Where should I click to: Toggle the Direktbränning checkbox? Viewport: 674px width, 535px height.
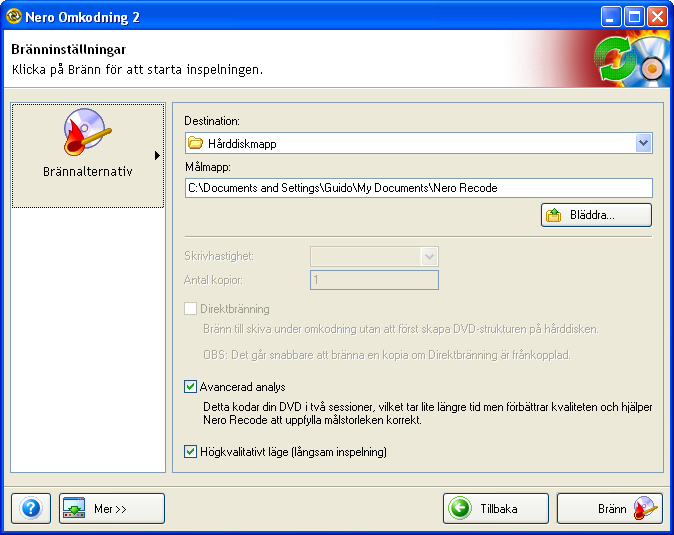tap(190, 309)
